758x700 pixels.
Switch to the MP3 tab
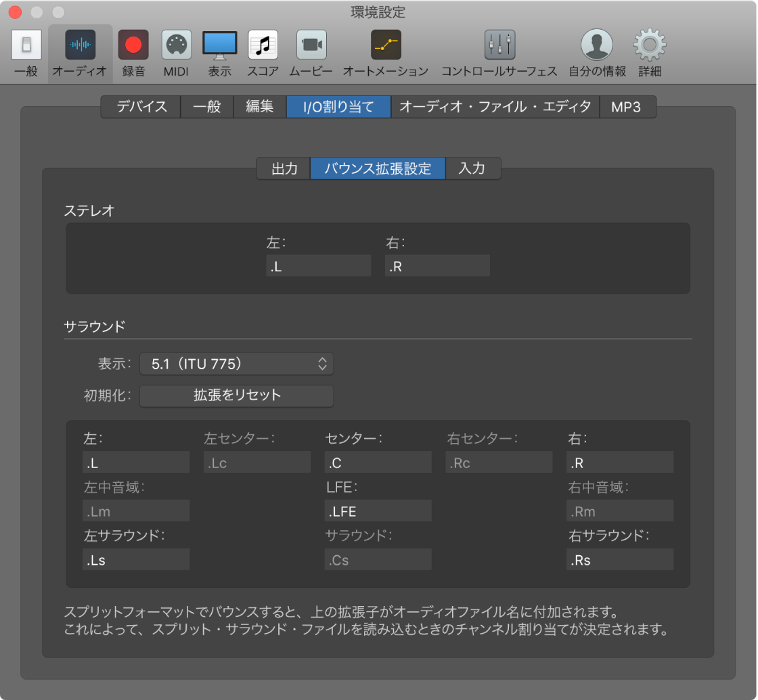pos(627,106)
